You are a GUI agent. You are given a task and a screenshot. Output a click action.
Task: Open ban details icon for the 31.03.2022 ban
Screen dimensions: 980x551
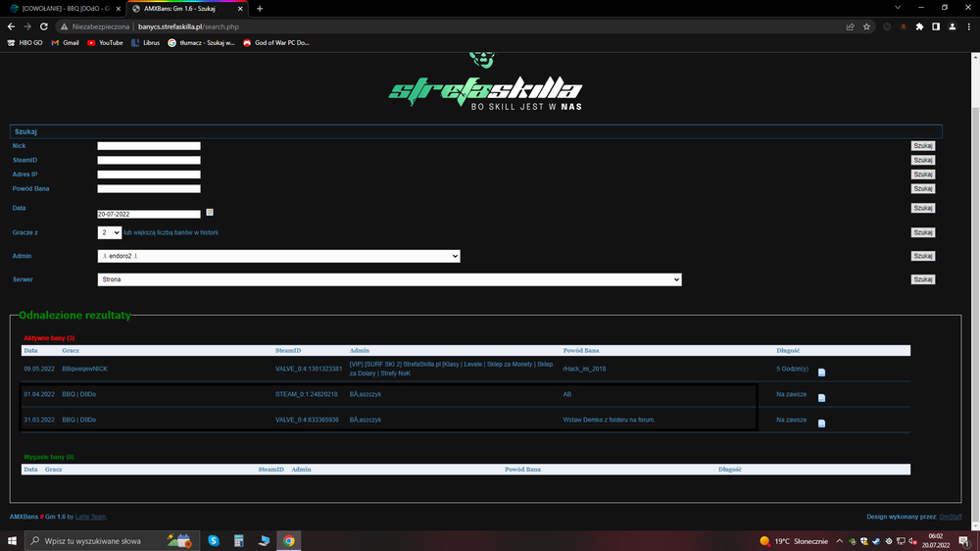(x=822, y=424)
